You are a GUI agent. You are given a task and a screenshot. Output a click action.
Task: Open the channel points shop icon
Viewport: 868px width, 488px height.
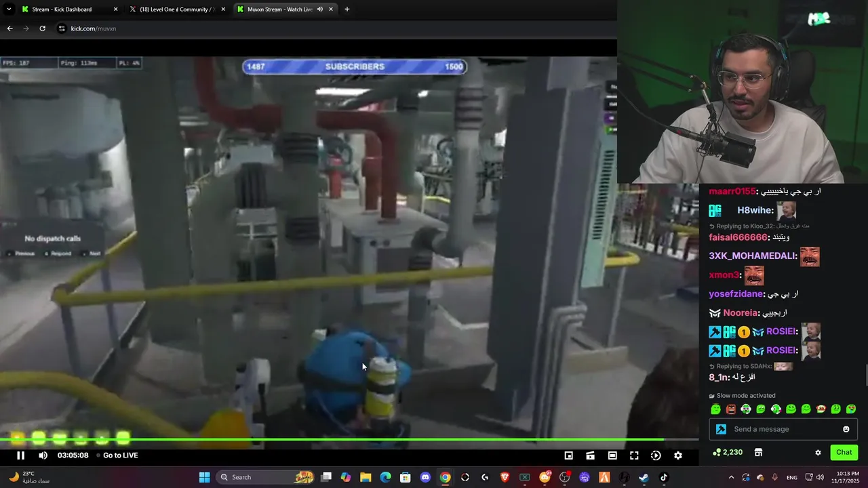[758, 453]
